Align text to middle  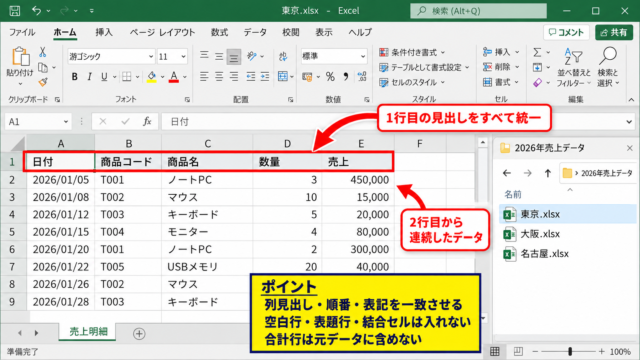tap(219, 56)
